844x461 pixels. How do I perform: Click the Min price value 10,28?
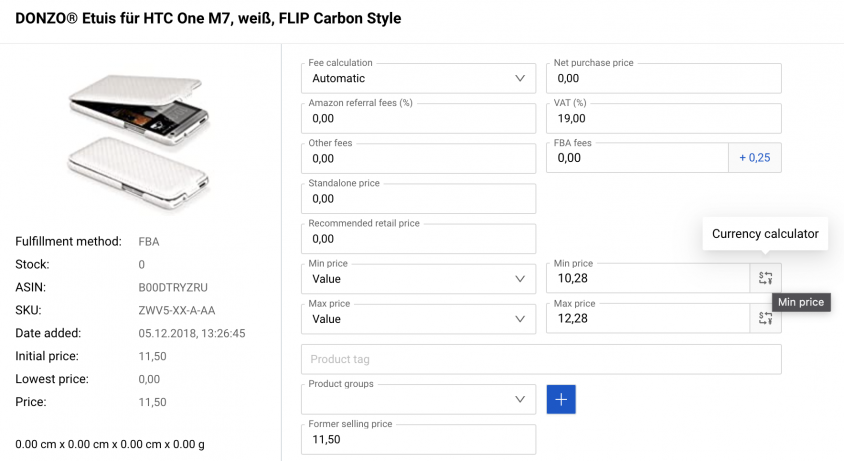click(x=647, y=279)
